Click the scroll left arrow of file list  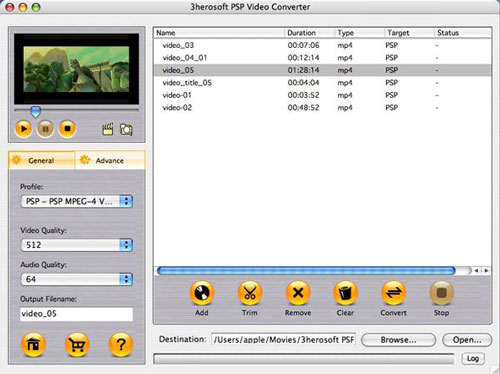(477, 271)
